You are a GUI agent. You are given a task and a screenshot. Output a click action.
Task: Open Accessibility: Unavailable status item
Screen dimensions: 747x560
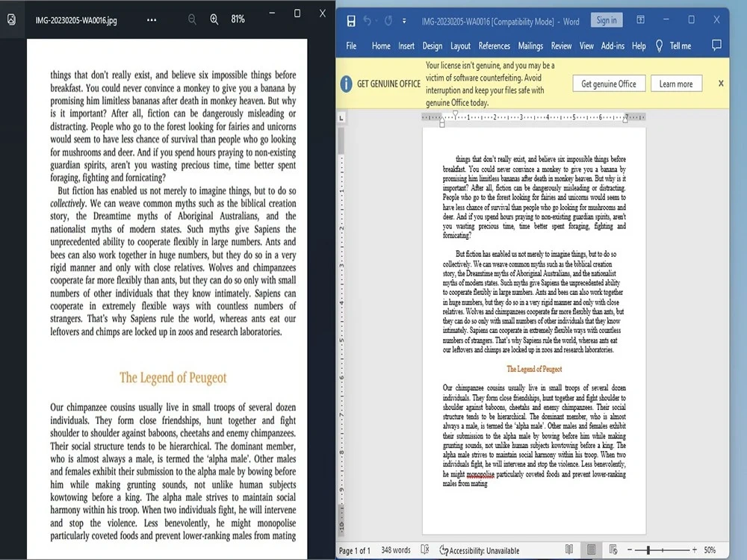click(x=480, y=550)
